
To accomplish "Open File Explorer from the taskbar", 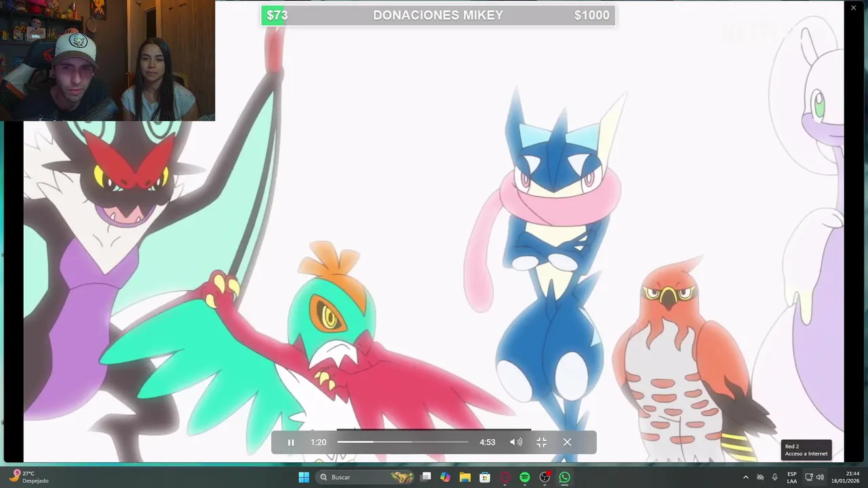I will point(465,477).
